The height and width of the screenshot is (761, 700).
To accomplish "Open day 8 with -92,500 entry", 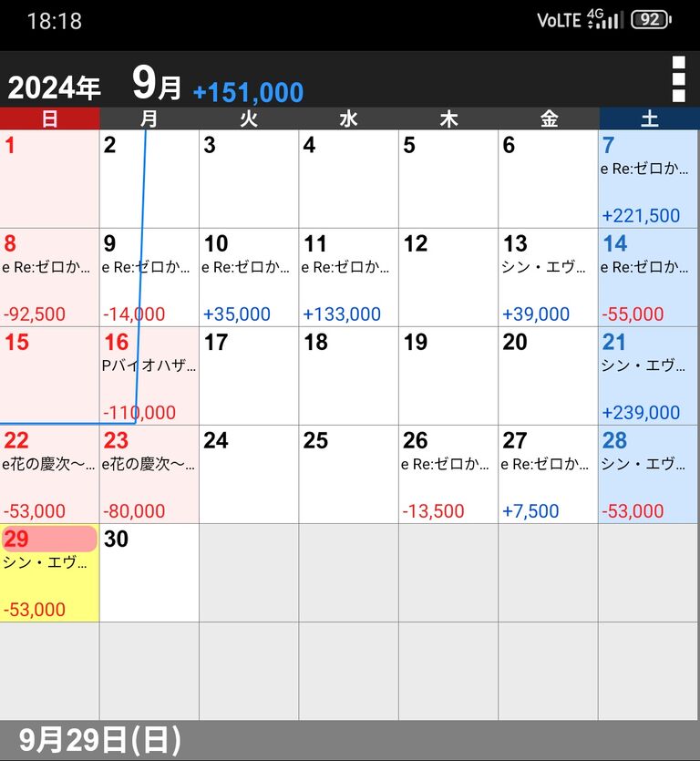I will [49, 278].
